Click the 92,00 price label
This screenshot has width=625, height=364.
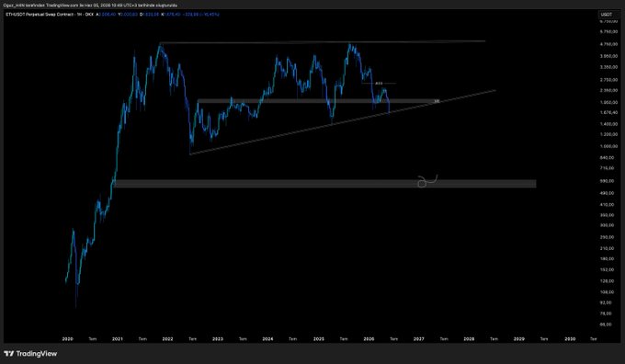point(606,302)
